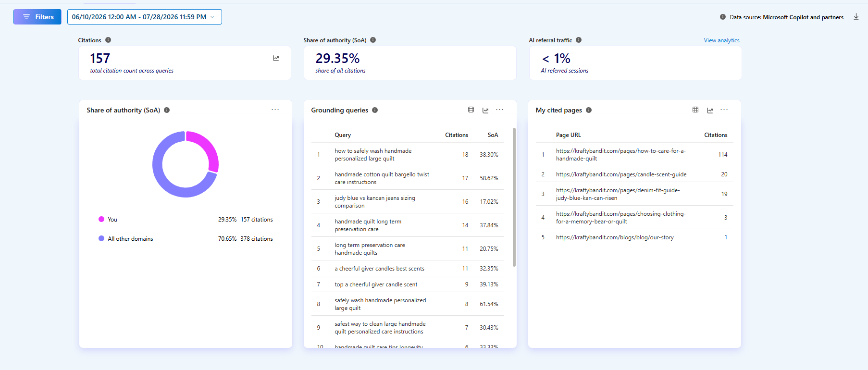868x370 pixels.
Task: Show info for the Citations metric
Action: pos(108,40)
